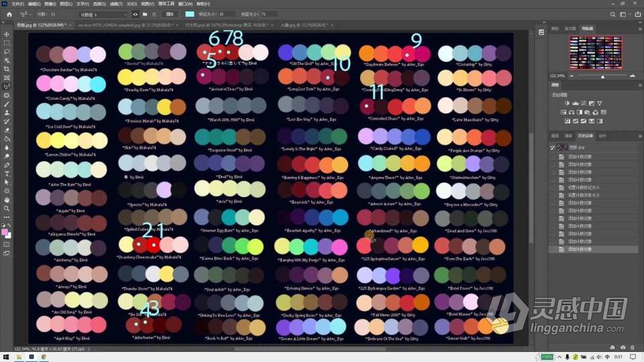The width and height of the screenshot is (644, 362).
Task: Click the foreground color swatch
Action: click(x=5, y=233)
